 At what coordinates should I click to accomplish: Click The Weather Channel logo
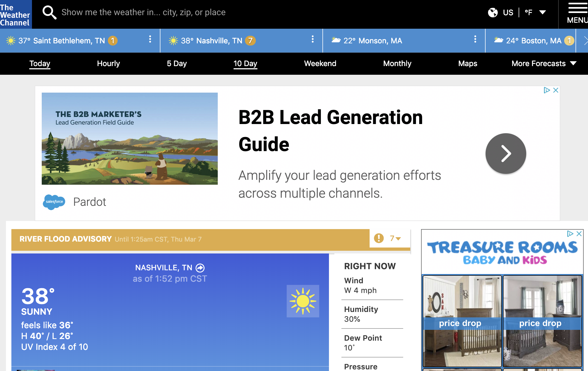[x=16, y=14]
